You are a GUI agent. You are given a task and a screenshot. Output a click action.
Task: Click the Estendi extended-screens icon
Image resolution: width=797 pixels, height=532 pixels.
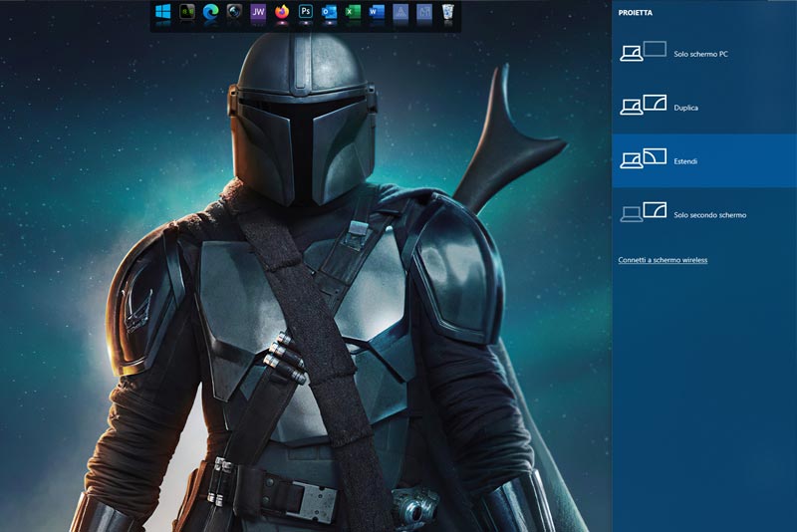pos(643,158)
